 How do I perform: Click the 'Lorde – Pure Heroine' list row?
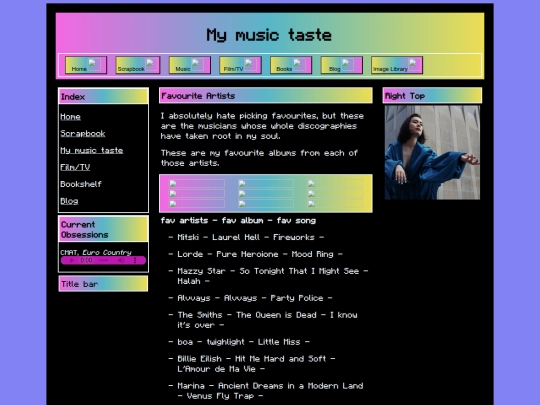coord(255,254)
